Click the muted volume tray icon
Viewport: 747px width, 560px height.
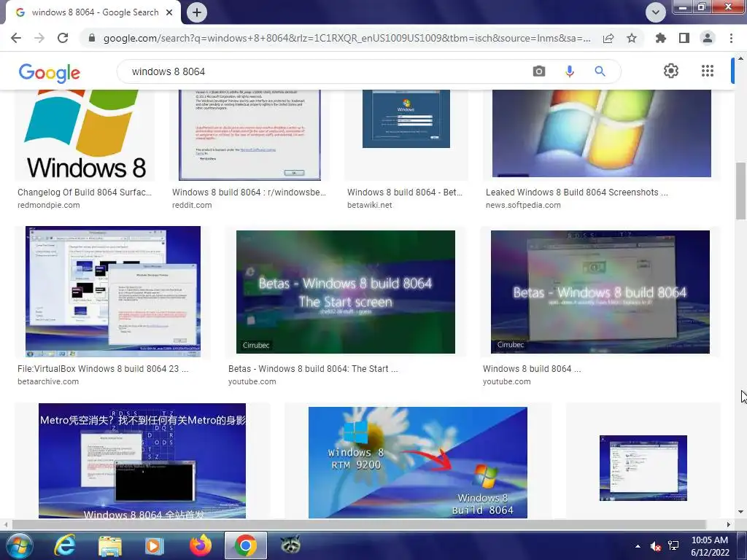[x=656, y=545]
